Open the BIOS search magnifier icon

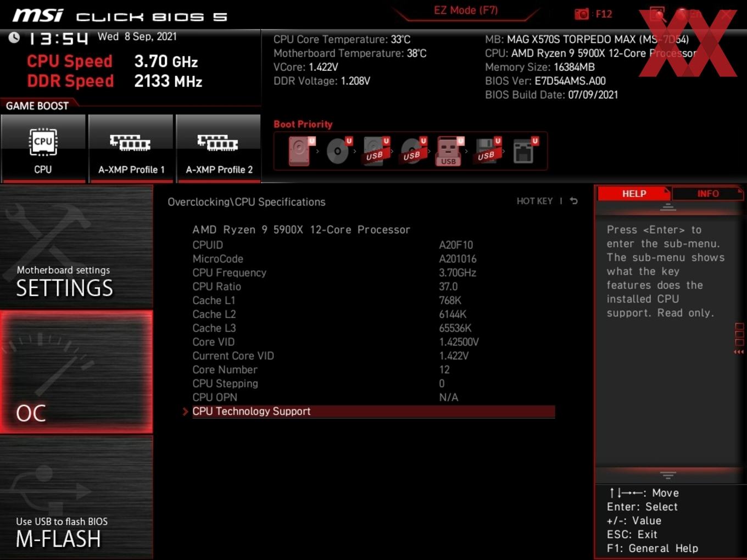click(x=657, y=14)
